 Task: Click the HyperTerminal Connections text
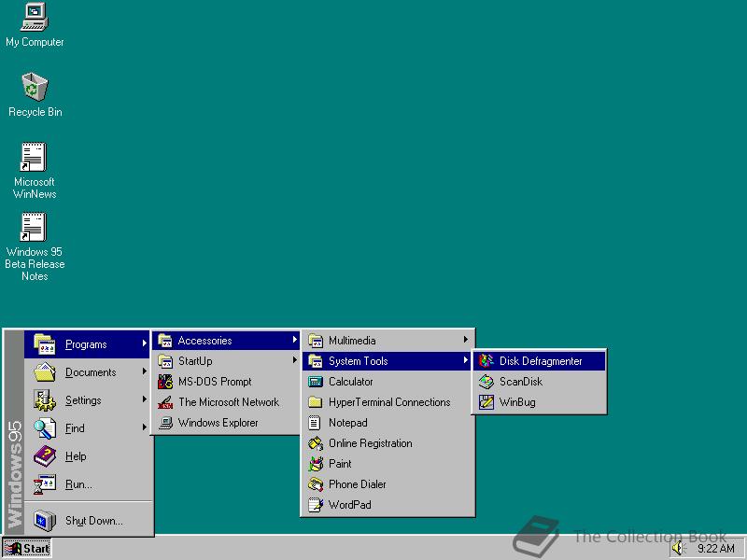tap(389, 402)
